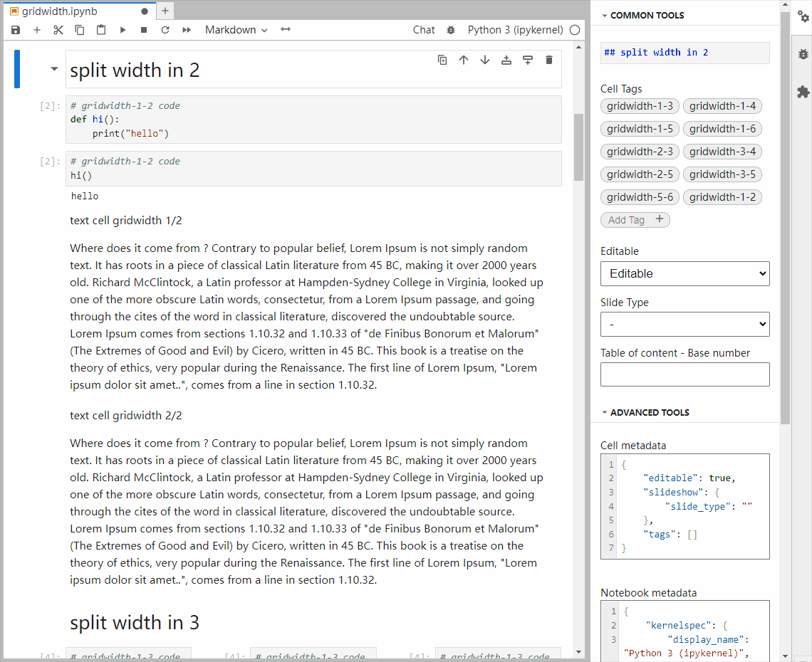Delete the cell with the trash icon
This screenshot has width=812, height=662.
tap(549, 60)
